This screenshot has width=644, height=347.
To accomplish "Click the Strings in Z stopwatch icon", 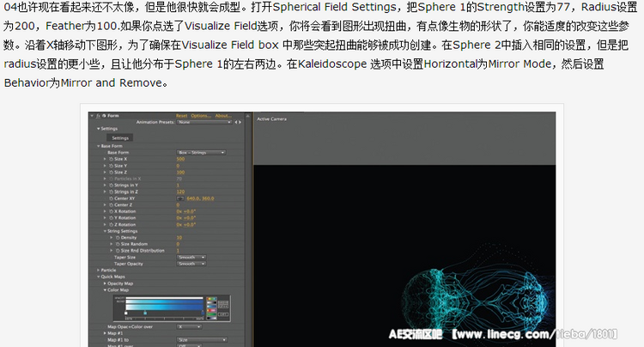I will [112, 192].
